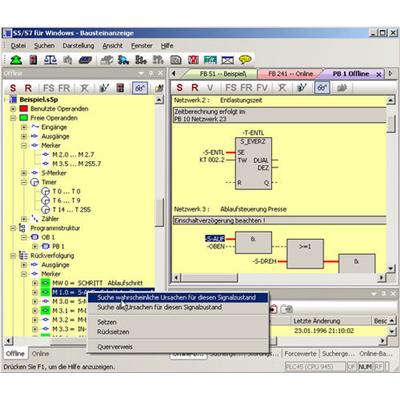Click the balance scales compare icon
The height and width of the screenshot is (400, 400).
click(50, 60)
